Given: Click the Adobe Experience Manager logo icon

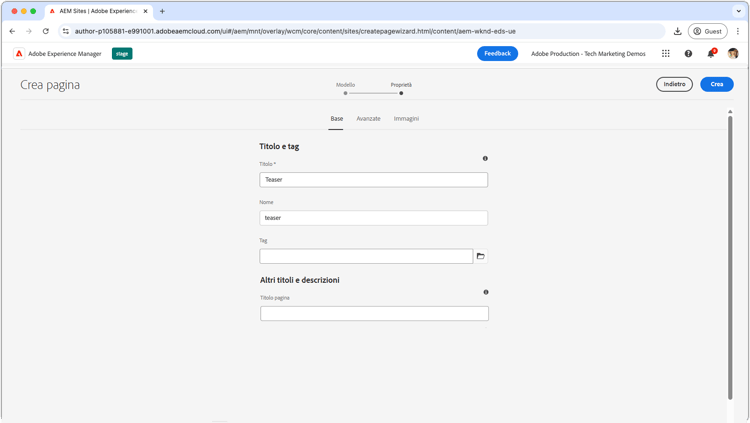Looking at the screenshot, I should point(19,54).
